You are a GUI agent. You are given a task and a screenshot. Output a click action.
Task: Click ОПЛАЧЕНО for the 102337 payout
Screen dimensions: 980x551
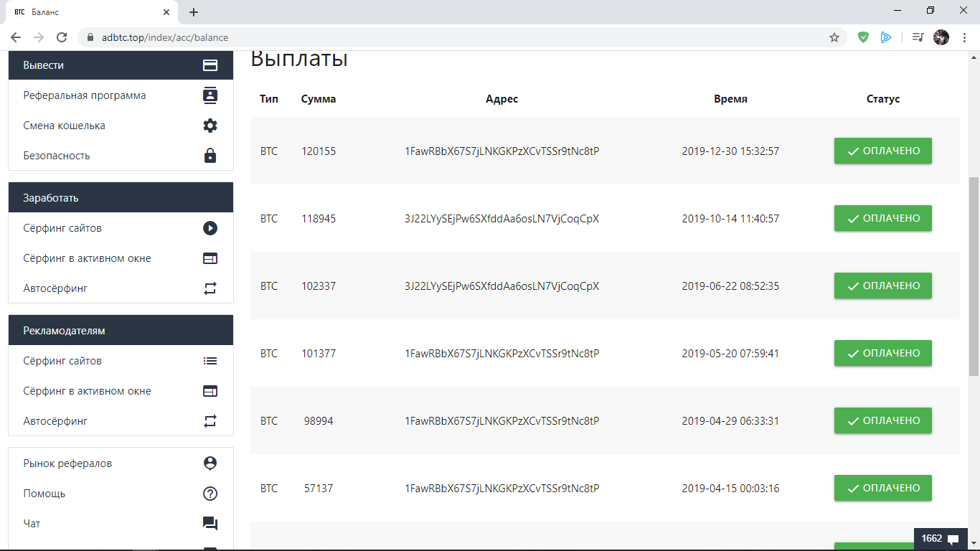[x=882, y=286]
